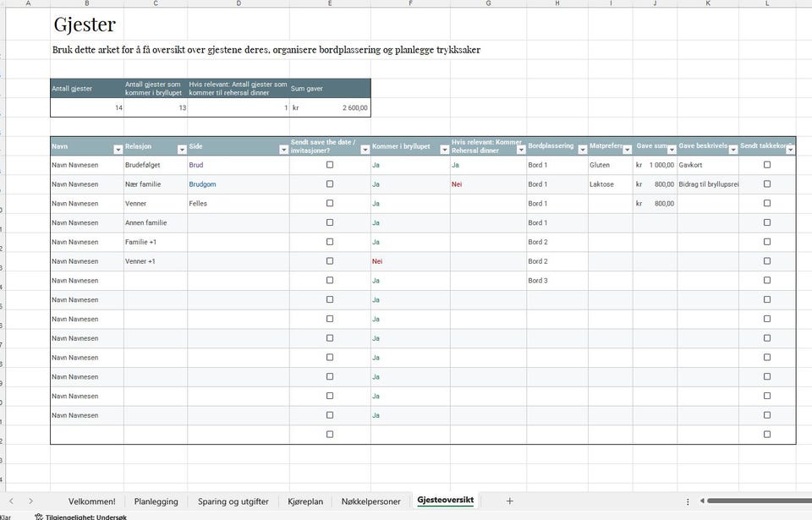Open the Relasjon column filter arrow
Screen dimensions: 812x520
182,150
